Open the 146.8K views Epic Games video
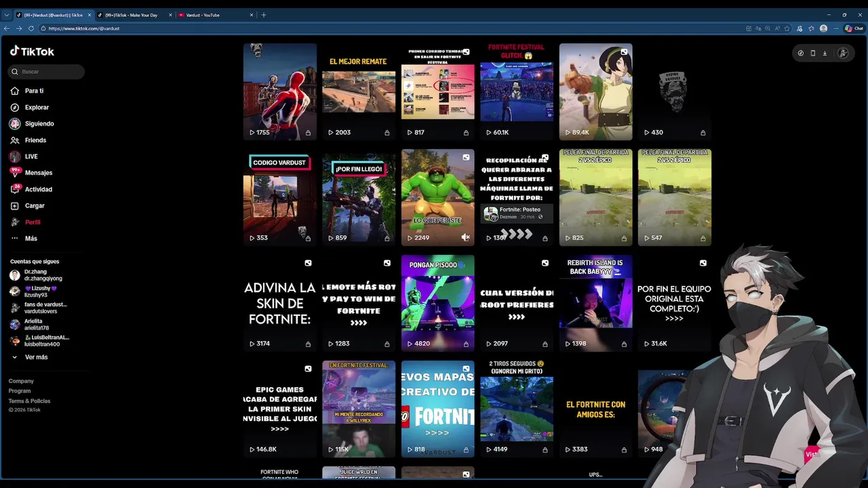 click(x=280, y=409)
